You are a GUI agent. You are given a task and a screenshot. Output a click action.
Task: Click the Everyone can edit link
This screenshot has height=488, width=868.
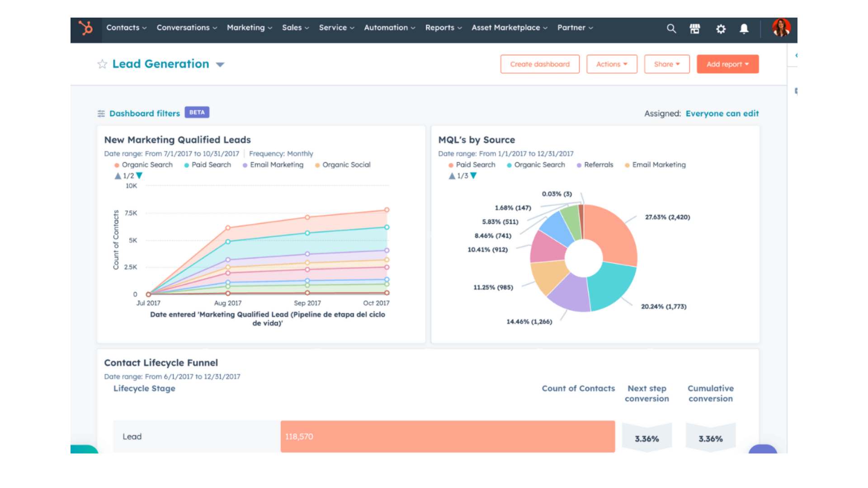coord(722,113)
